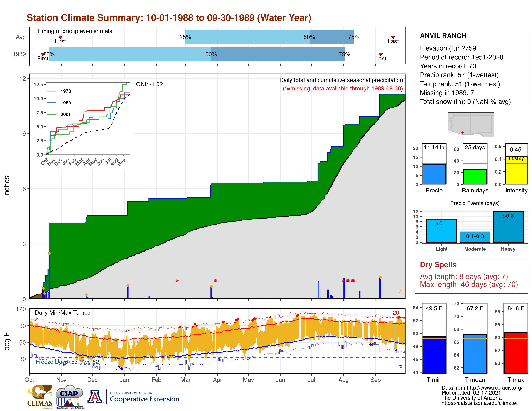This screenshot has height=411, width=532.
Task: Click the 25 days value label
Action: click(x=475, y=147)
